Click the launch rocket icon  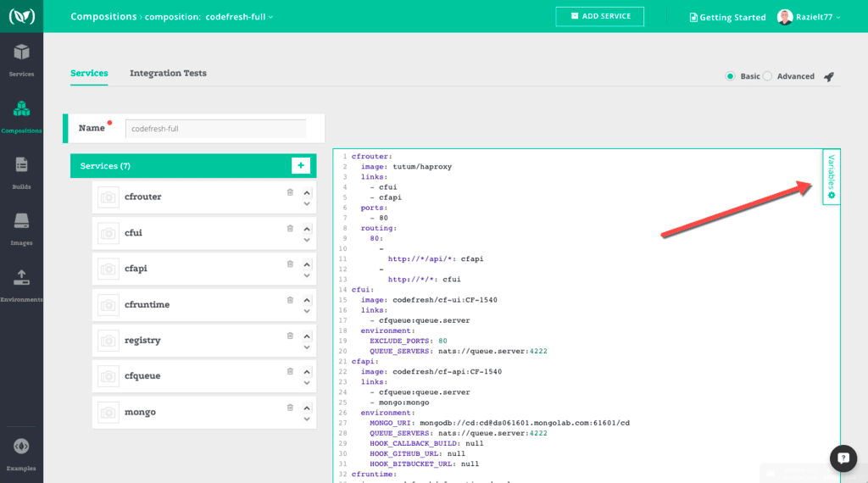828,76
